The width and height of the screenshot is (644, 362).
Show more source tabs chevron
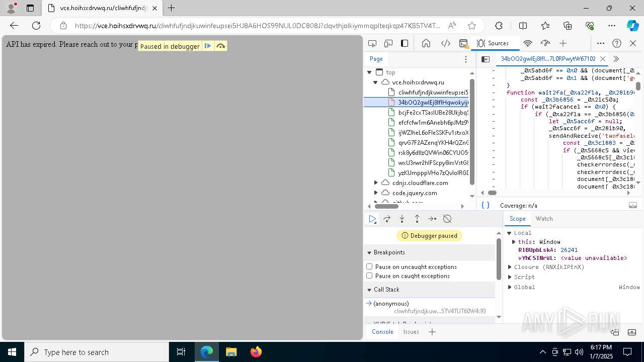point(616,59)
